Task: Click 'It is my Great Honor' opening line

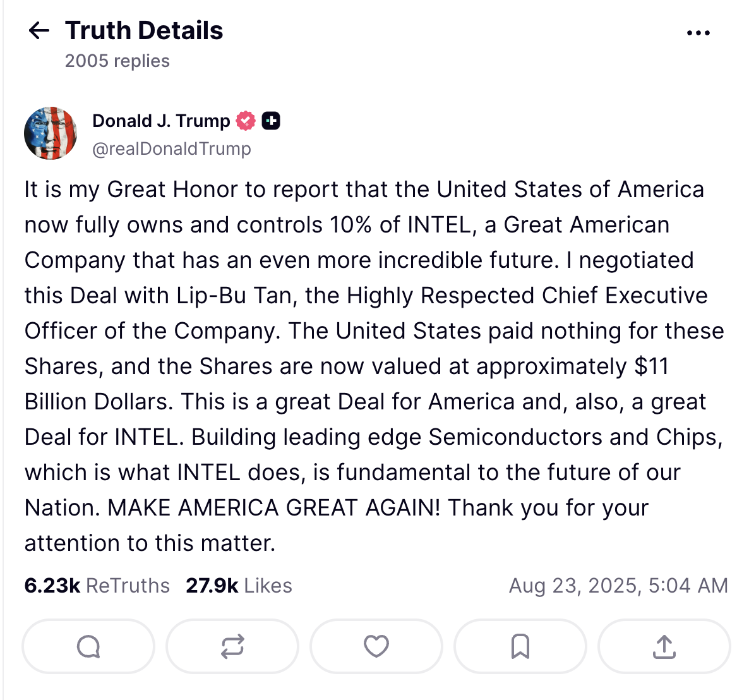Action: (131, 190)
